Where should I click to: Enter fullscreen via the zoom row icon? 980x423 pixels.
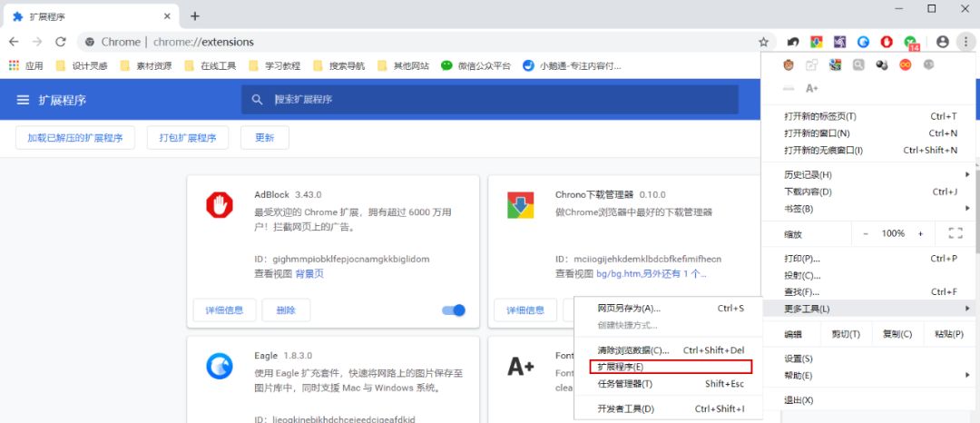pos(955,233)
